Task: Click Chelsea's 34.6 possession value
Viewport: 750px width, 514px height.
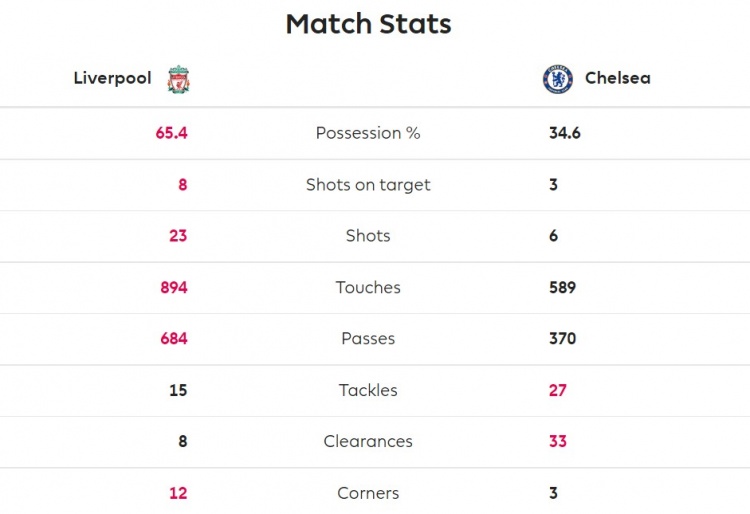Action: coord(565,133)
